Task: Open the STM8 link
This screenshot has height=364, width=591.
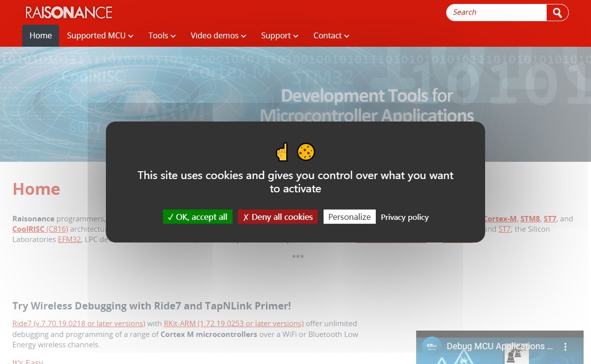Action: [530, 219]
